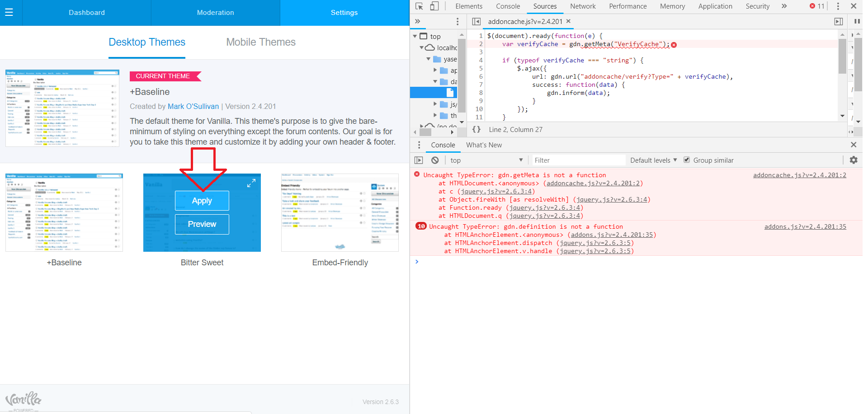Collapse the top frame tree node

pyautogui.click(x=415, y=36)
